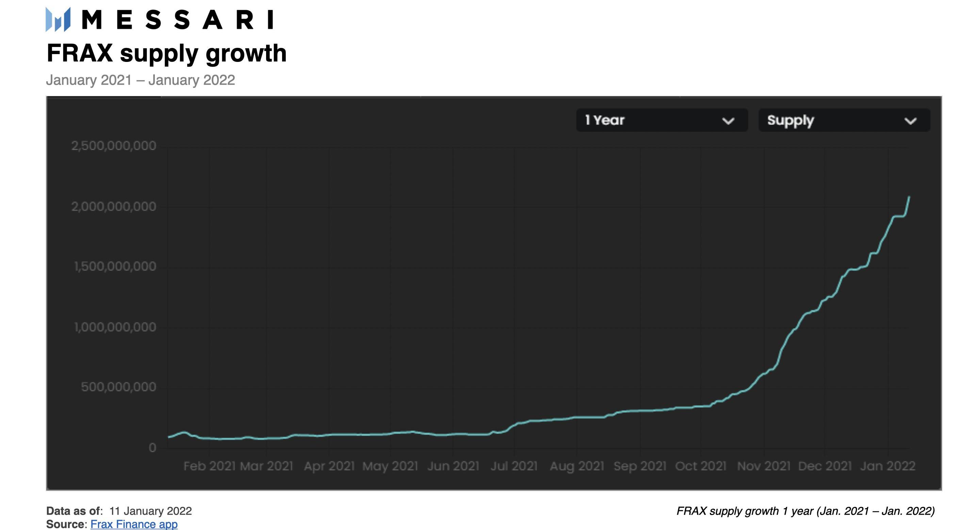Click the Messari logo icon
980x530 pixels.
pyautogui.click(x=58, y=19)
